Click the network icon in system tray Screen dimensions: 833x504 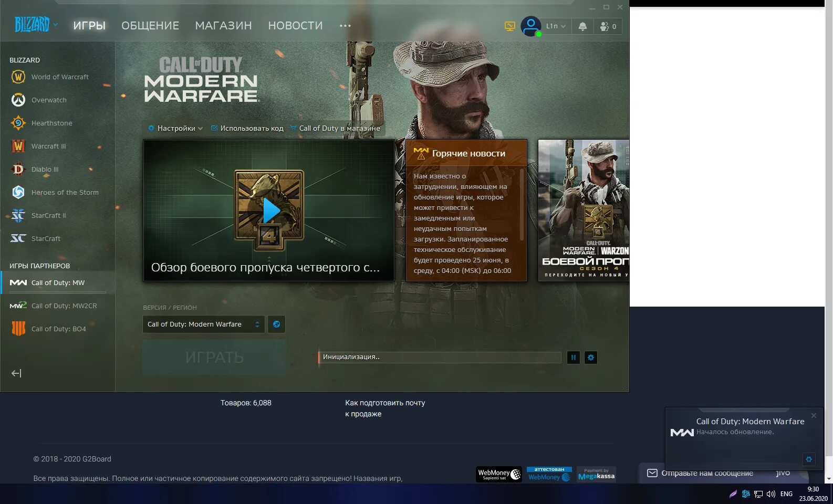pos(758,494)
